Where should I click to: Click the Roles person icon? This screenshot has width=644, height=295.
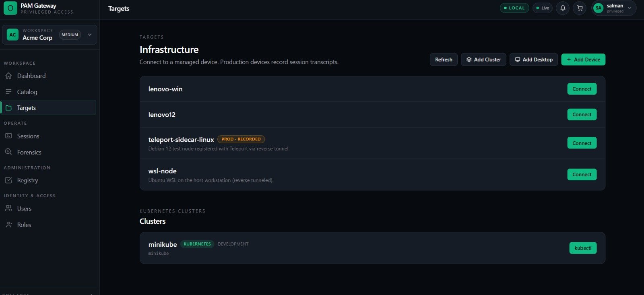click(8, 225)
